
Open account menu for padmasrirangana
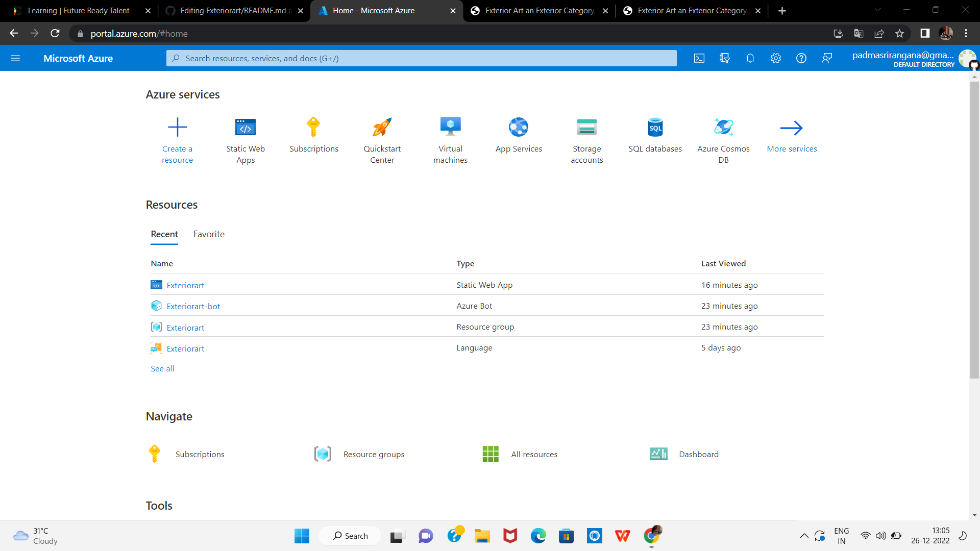coord(903,58)
